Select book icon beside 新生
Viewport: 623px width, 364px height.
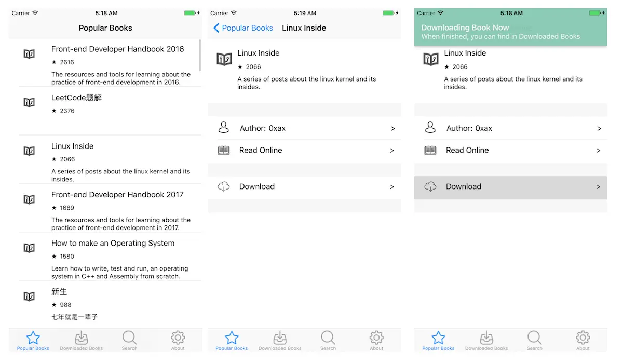click(29, 296)
